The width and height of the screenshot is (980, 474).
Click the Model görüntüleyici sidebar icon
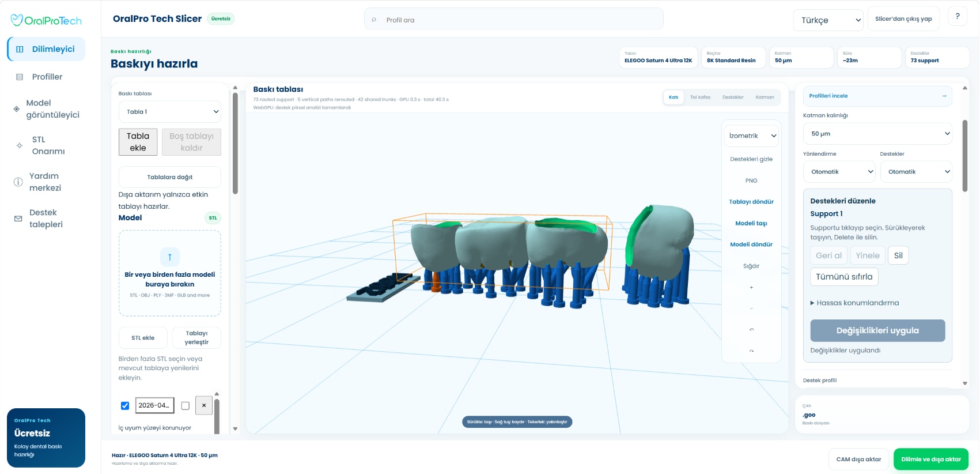pyautogui.click(x=16, y=109)
